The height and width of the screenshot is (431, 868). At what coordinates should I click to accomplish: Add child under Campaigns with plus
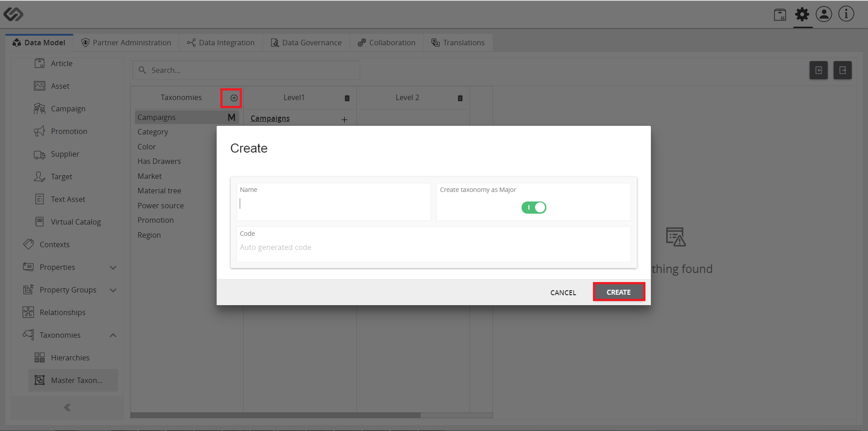click(x=344, y=120)
